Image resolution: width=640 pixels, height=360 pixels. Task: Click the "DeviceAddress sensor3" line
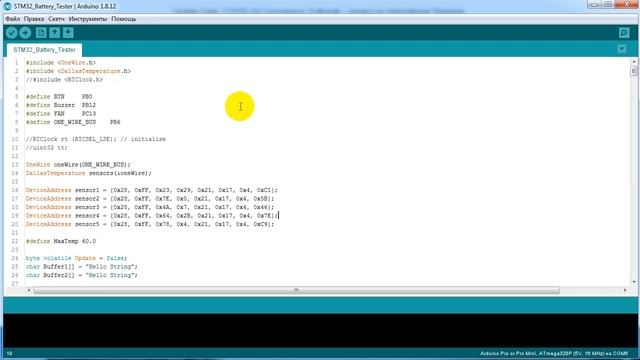[x=150, y=207]
